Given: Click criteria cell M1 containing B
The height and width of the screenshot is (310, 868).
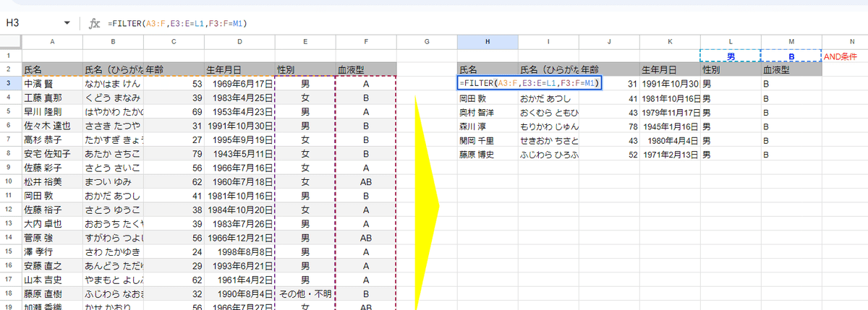Looking at the screenshot, I should pyautogui.click(x=791, y=56).
